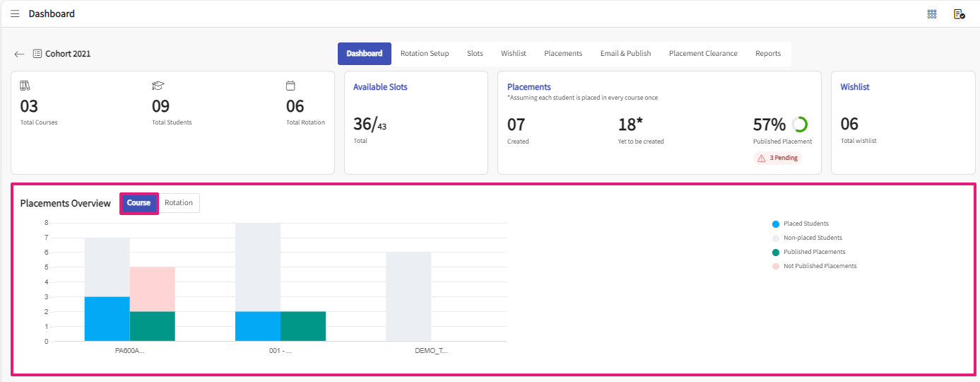Toggle Placed Students legend series
The width and height of the screenshot is (980, 382).
pyautogui.click(x=805, y=224)
